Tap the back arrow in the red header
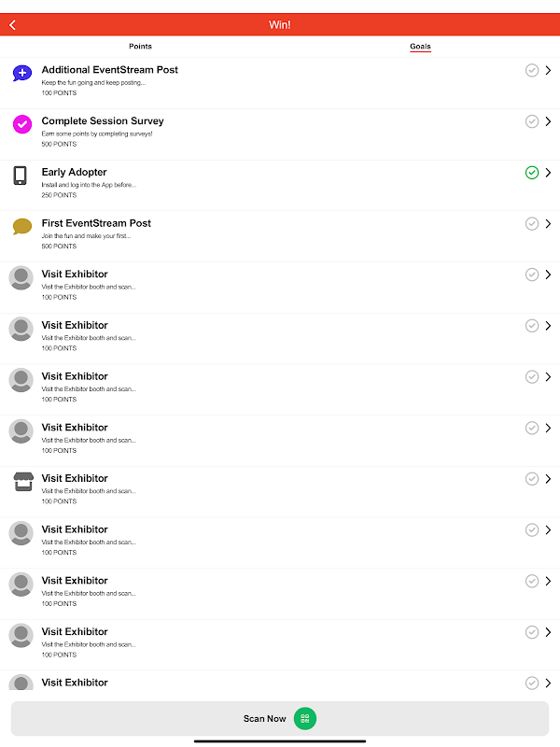The image size is (560, 747). pos(13,25)
